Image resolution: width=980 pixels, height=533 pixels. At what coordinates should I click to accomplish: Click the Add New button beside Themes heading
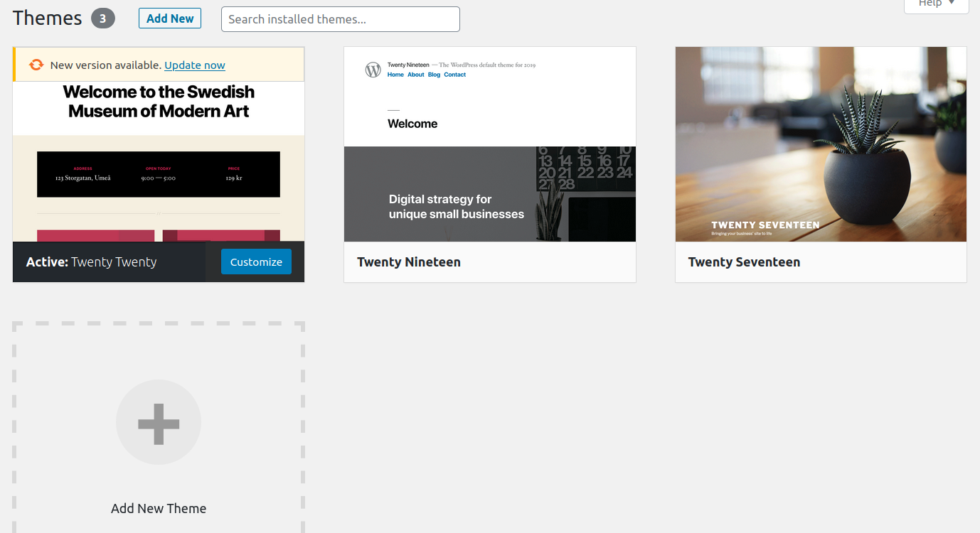click(170, 18)
